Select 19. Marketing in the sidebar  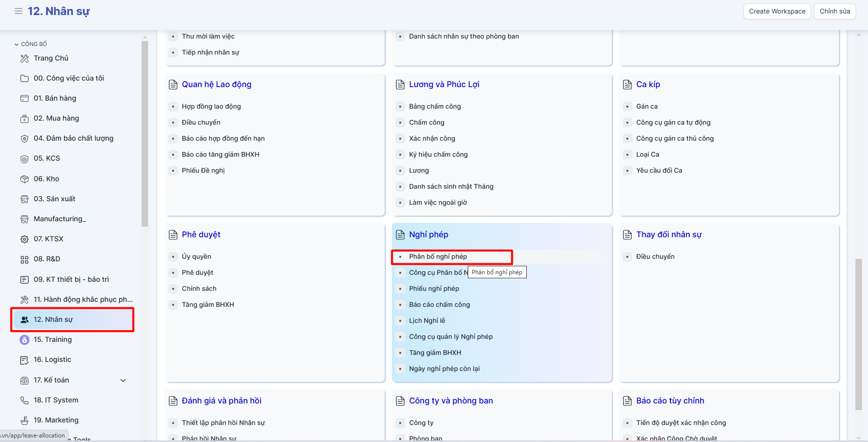tap(56, 420)
